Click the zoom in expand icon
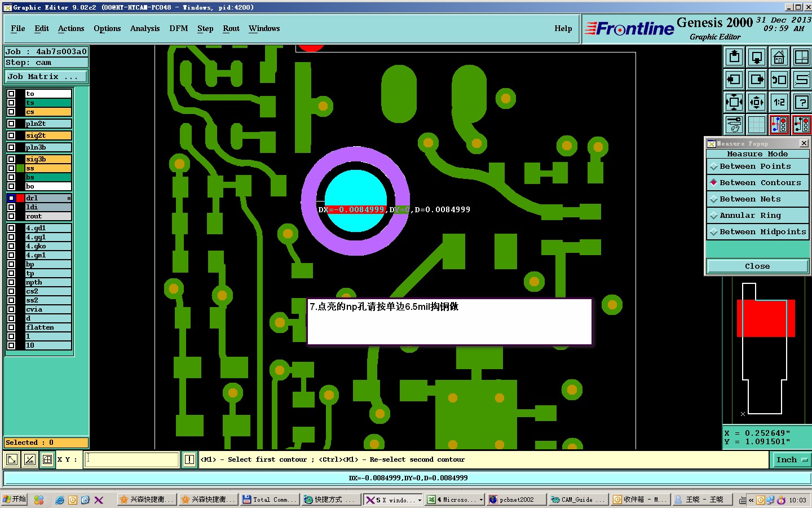This screenshot has height=508, width=812. pos(734,102)
